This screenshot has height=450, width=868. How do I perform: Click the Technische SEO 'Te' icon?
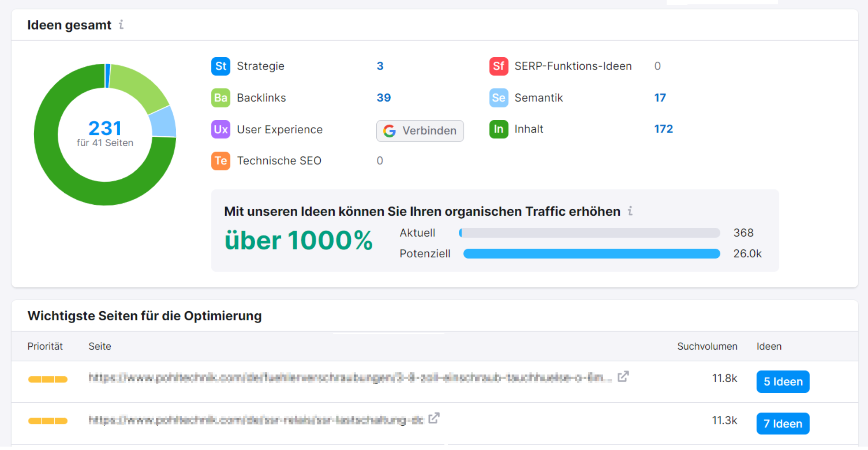tap(220, 161)
